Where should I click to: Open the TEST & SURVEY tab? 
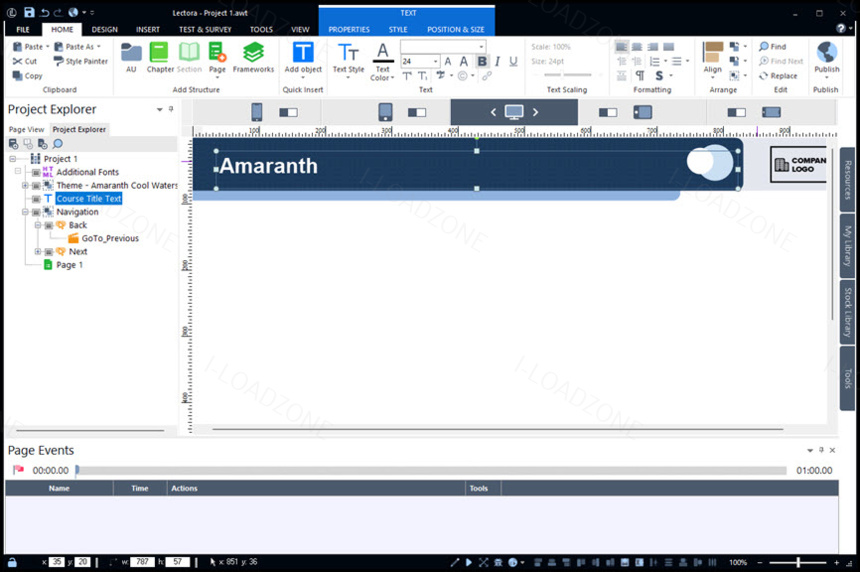coord(205,30)
